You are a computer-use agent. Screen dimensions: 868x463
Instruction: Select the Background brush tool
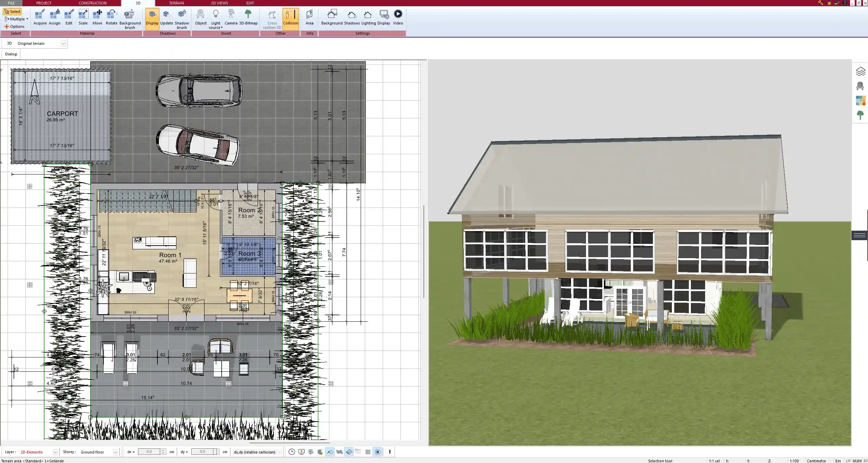point(130,19)
